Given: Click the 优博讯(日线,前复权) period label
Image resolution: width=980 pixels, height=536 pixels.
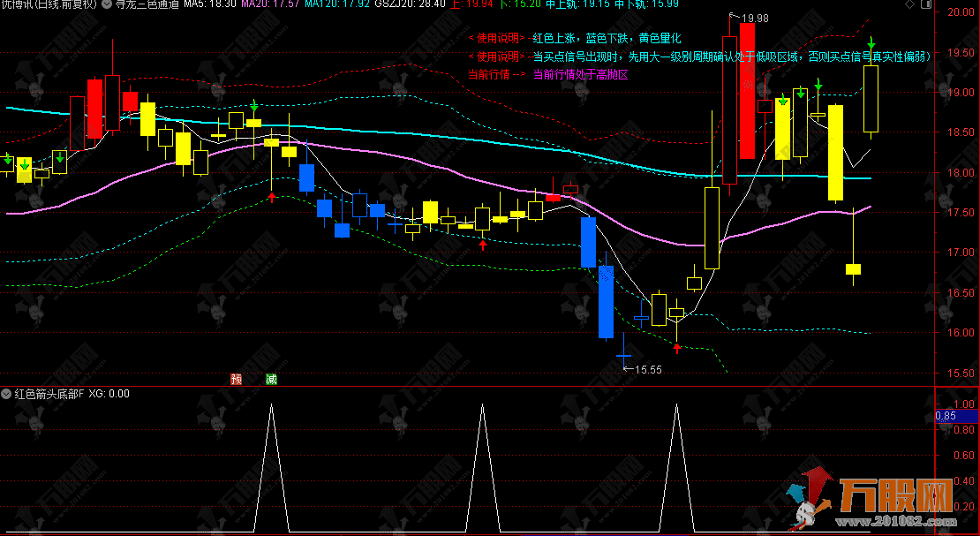Looking at the screenshot, I should tap(49, 4).
